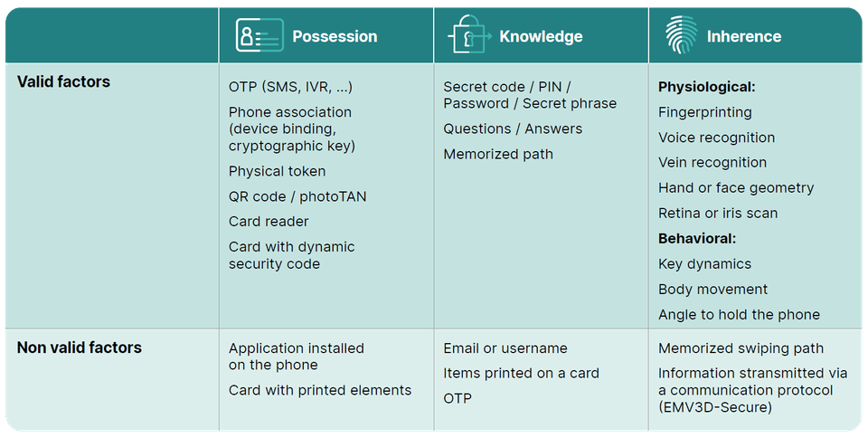
Task: Click Card with printed elements text
Action: pos(320,390)
